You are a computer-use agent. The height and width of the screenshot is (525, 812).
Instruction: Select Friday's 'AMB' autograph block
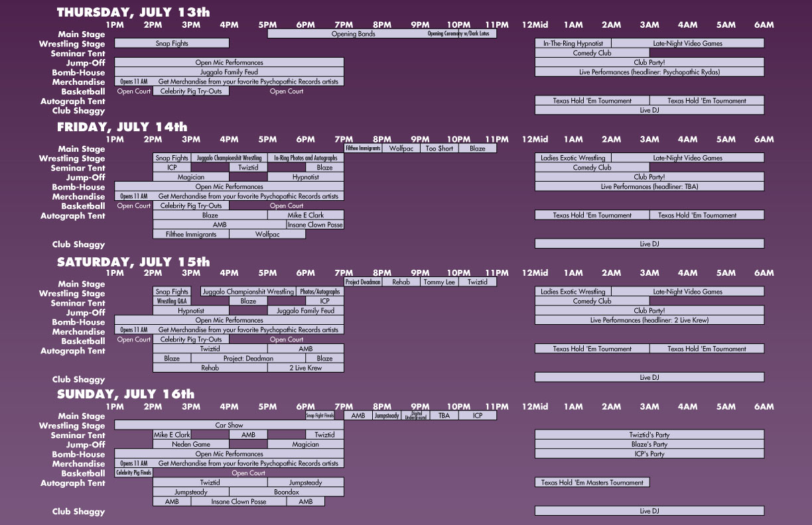220,225
